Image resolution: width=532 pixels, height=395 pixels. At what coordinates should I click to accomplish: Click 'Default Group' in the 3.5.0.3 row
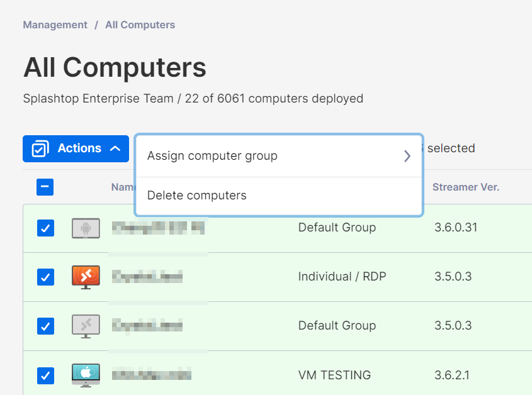337,325
